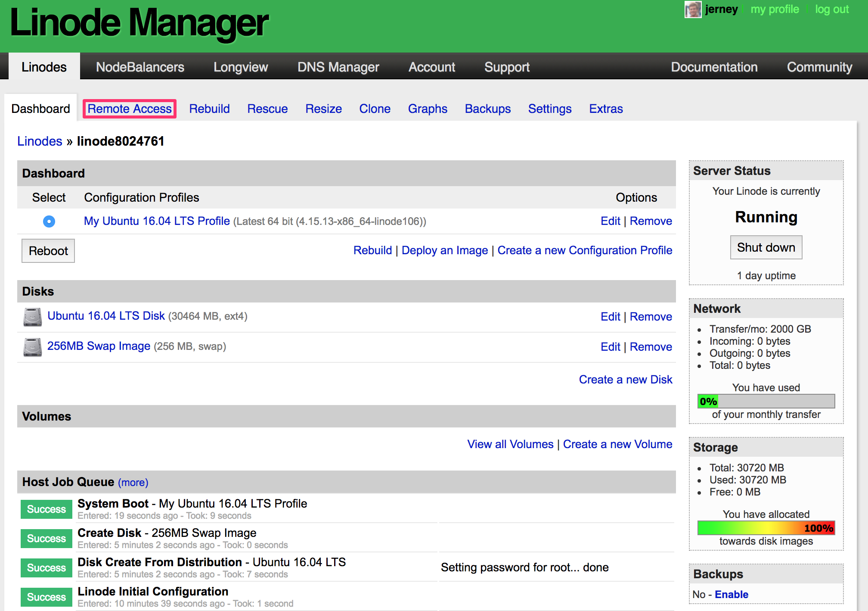Click the jerney username

pos(721,9)
